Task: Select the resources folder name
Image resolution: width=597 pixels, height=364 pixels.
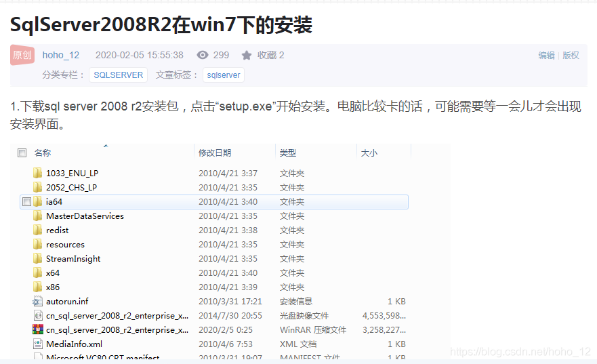Action: point(66,245)
